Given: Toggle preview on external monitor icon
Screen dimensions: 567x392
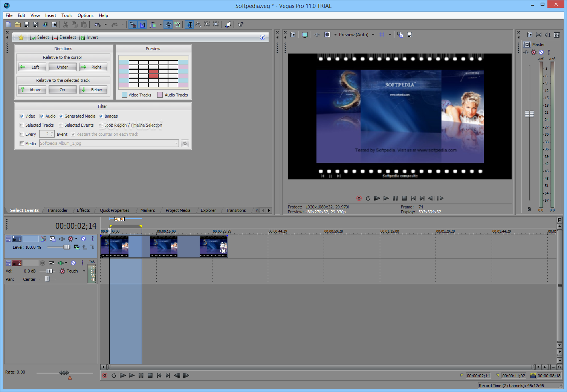Looking at the screenshot, I should tap(304, 35).
